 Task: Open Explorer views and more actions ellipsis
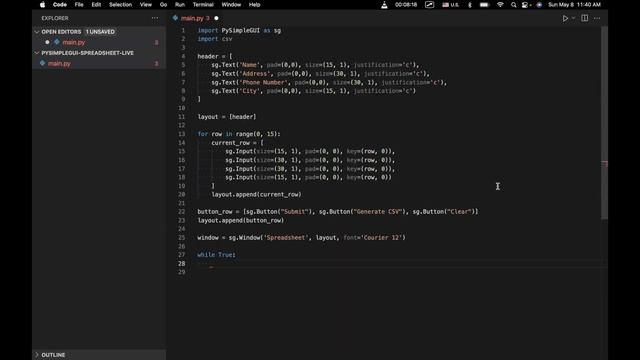click(155, 18)
